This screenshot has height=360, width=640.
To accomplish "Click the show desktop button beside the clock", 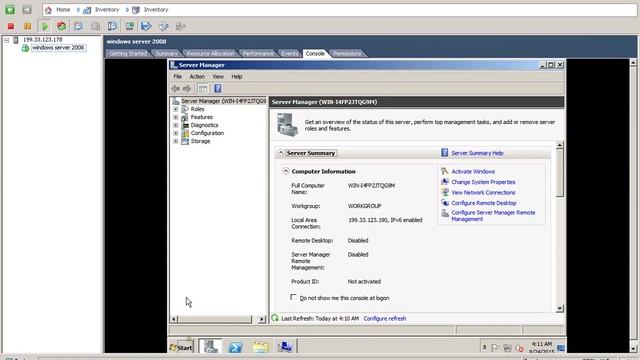I will (561, 348).
